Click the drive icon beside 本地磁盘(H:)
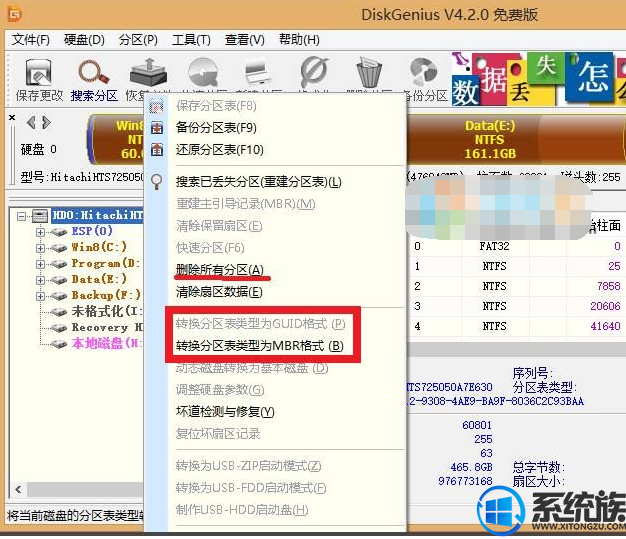Viewport: 626px width, 539px height. [59, 344]
